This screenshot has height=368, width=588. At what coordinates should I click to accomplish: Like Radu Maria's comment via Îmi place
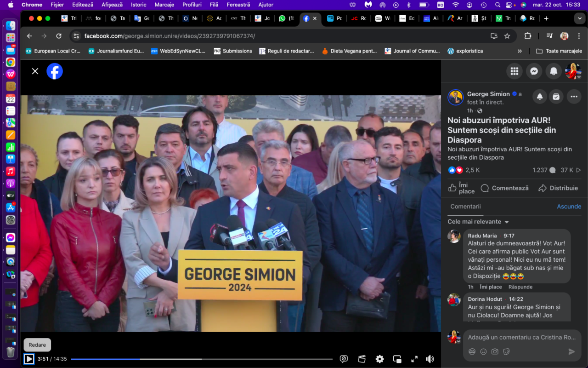point(491,287)
